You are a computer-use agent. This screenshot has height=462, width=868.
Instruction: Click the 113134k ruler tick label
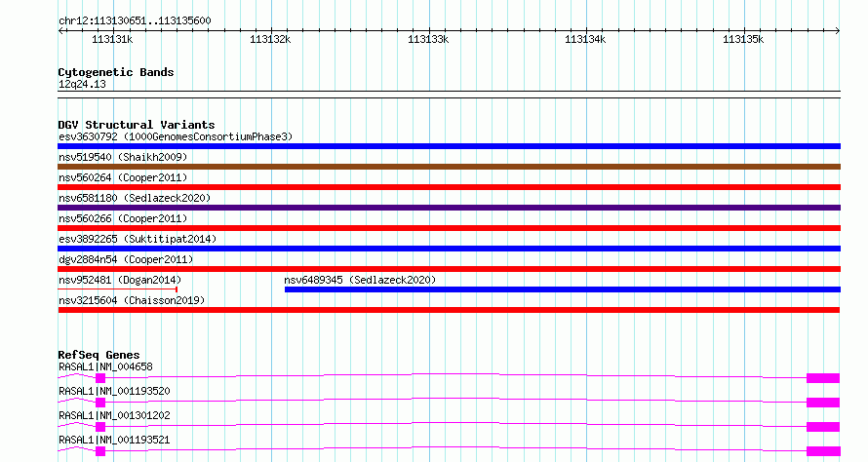(585, 39)
